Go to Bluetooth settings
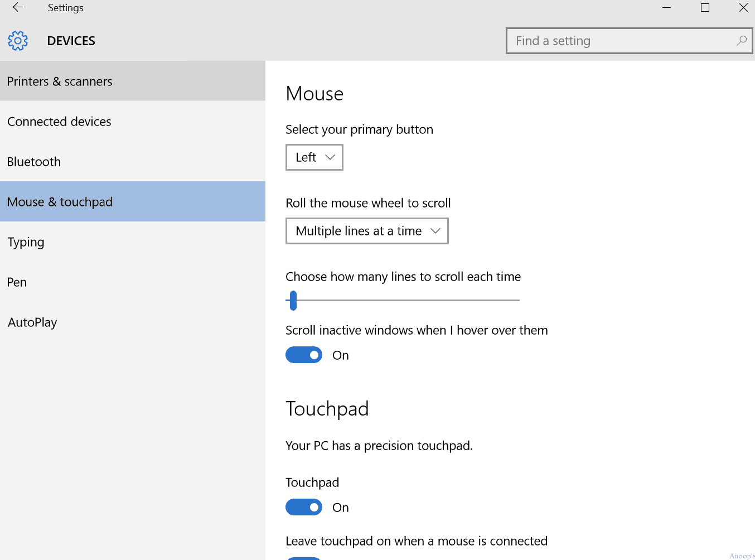 pos(133,162)
